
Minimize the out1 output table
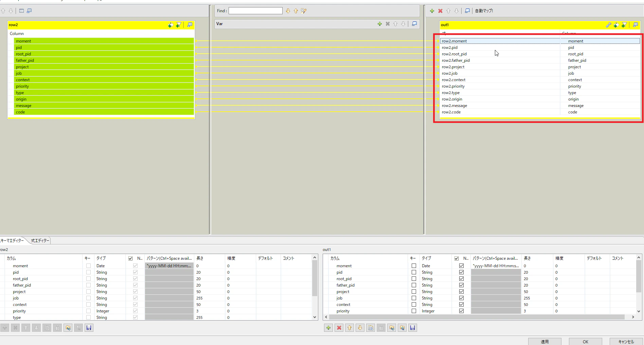click(636, 25)
